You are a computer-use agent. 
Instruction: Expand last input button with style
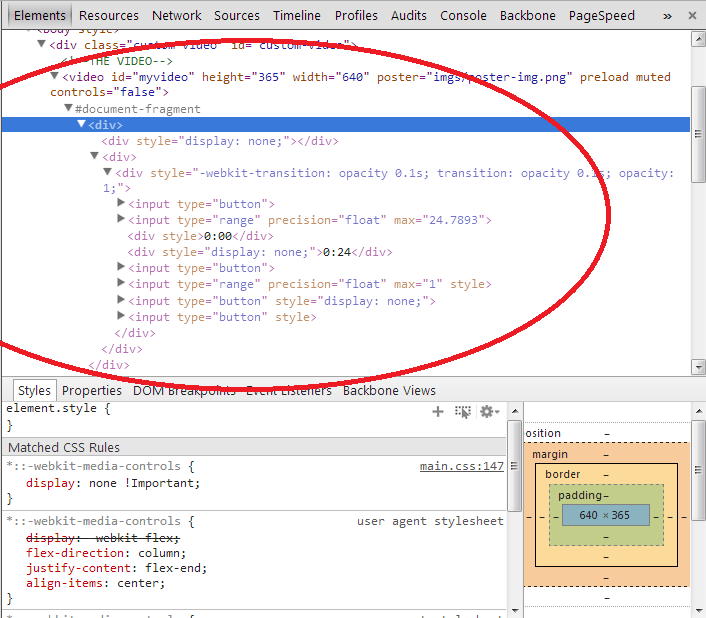click(121, 316)
